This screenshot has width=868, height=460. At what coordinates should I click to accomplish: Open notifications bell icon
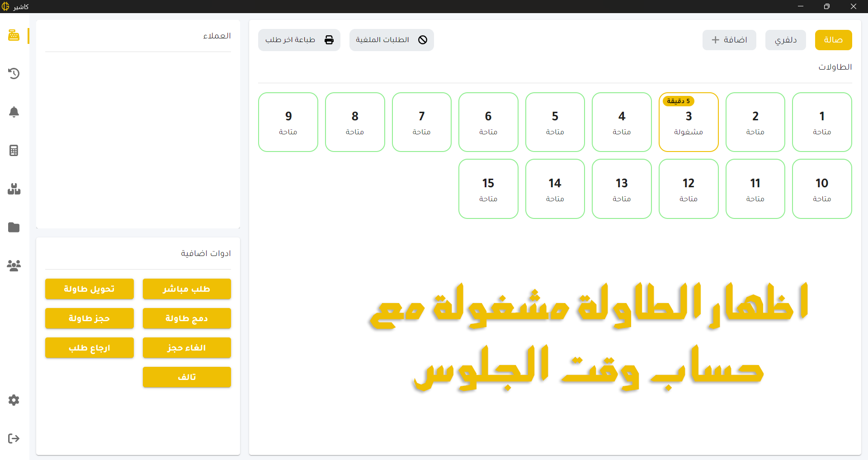pyautogui.click(x=14, y=112)
